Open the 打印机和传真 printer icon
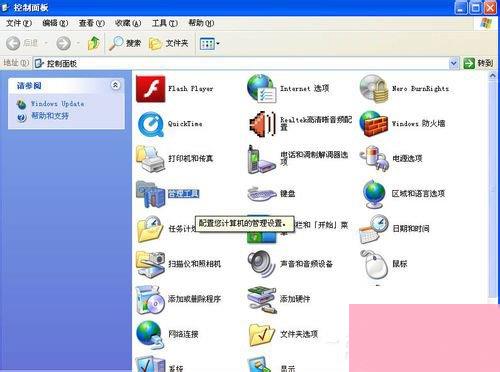The image size is (500, 372). [151, 159]
